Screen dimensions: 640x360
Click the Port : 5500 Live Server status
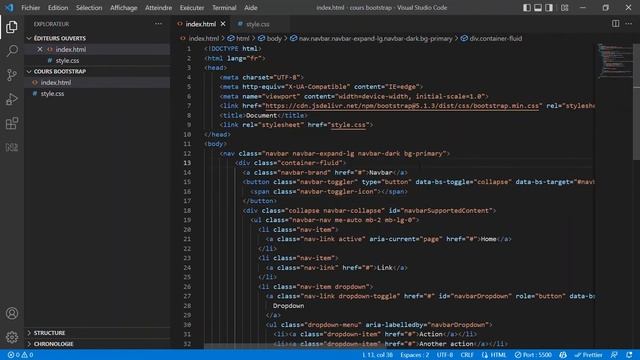(533, 355)
